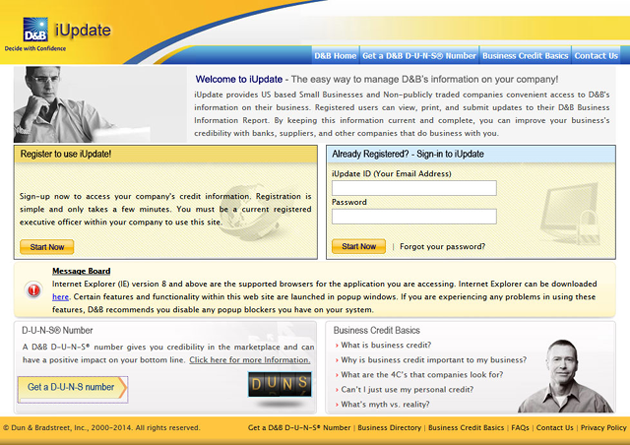The height and width of the screenshot is (445, 630).
Task: Click the iUpdate ID email input field
Action: [414, 188]
